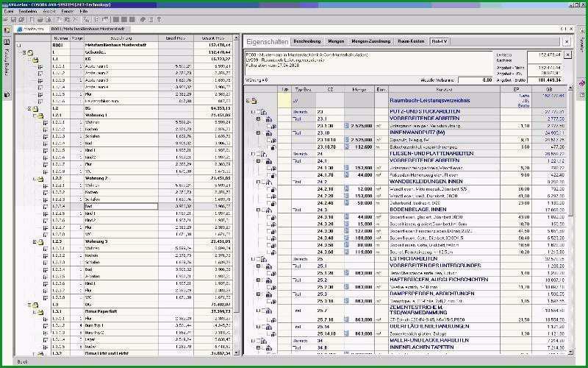
Task: Toggle checkbox of position 23.1.30
Action: click(x=269, y=126)
